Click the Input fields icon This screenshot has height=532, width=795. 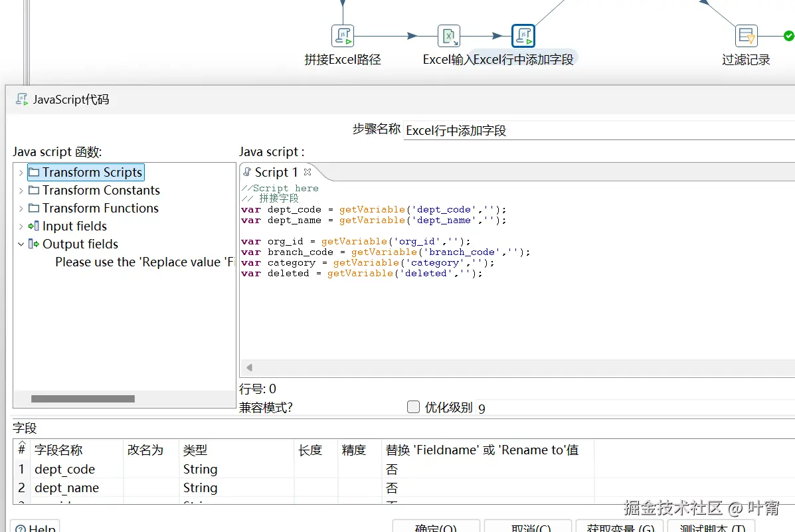(x=34, y=226)
